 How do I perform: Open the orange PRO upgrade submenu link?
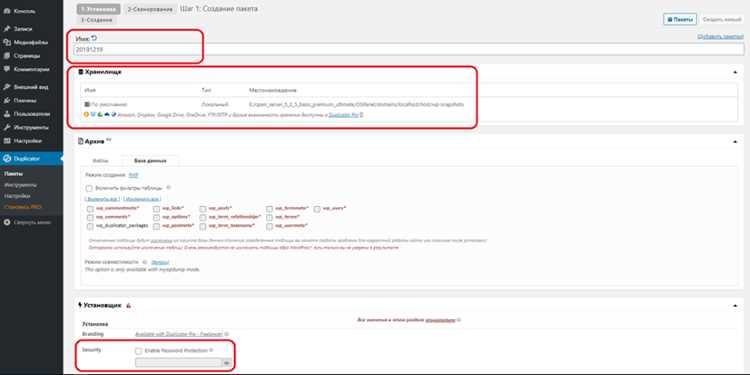pos(22,207)
